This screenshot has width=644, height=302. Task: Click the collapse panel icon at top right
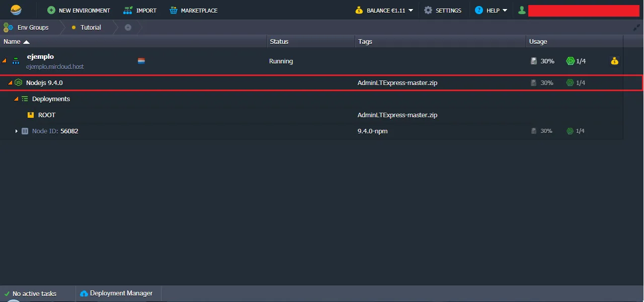coord(636,27)
